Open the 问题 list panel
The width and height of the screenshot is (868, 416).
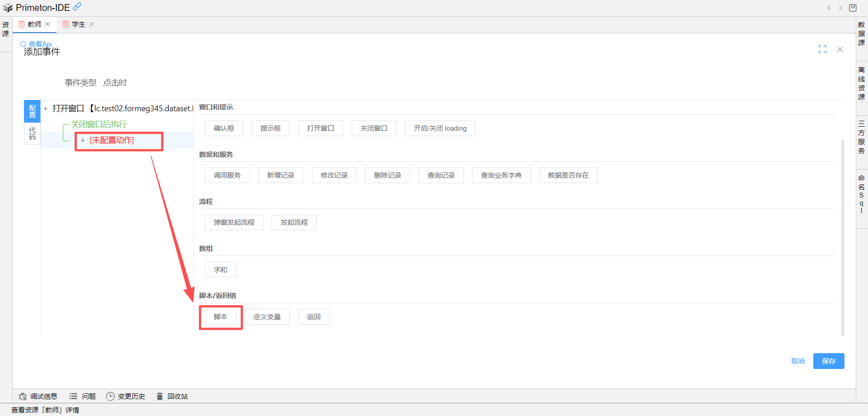(x=83, y=396)
